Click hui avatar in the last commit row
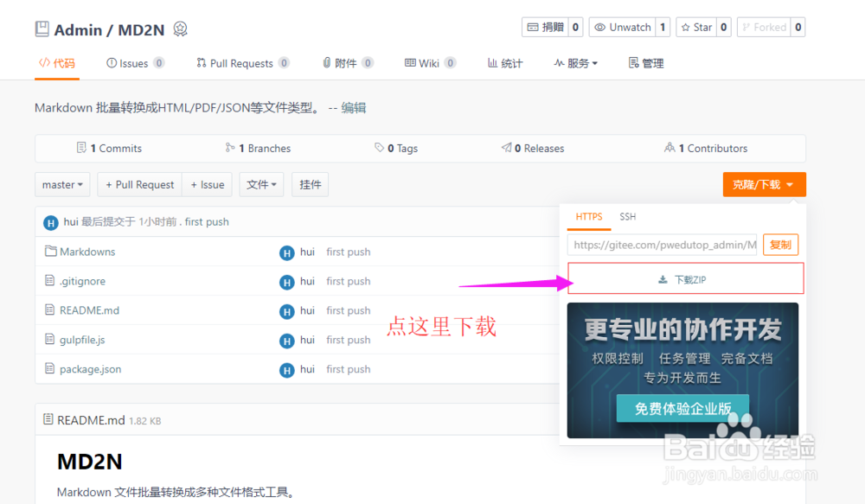Image resolution: width=865 pixels, height=504 pixels. tap(51, 223)
